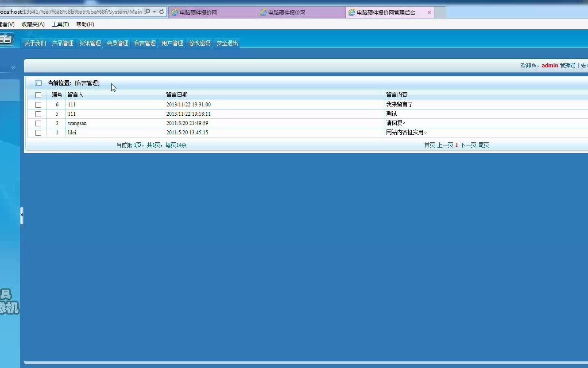Click the 留言日期 column header
Viewport: 588px width, 368px height.
click(177, 94)
